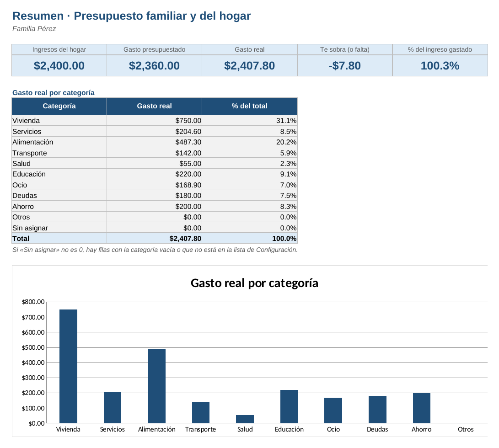Click the Vivienda bar in the chart
The height and width of the screenshot is (448, 499).
pos(68,366)
